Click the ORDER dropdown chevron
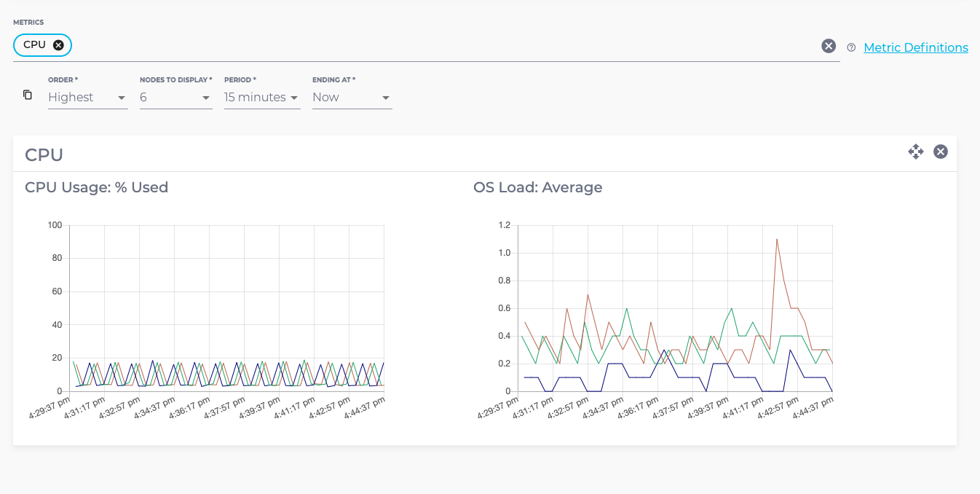 (121, 98)
